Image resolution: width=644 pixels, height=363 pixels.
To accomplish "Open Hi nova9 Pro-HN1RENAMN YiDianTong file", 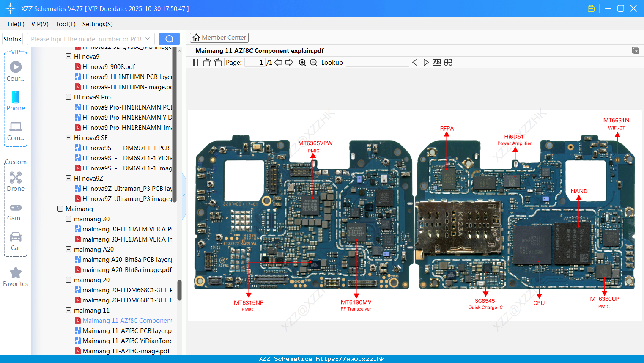I will (123, 117).
